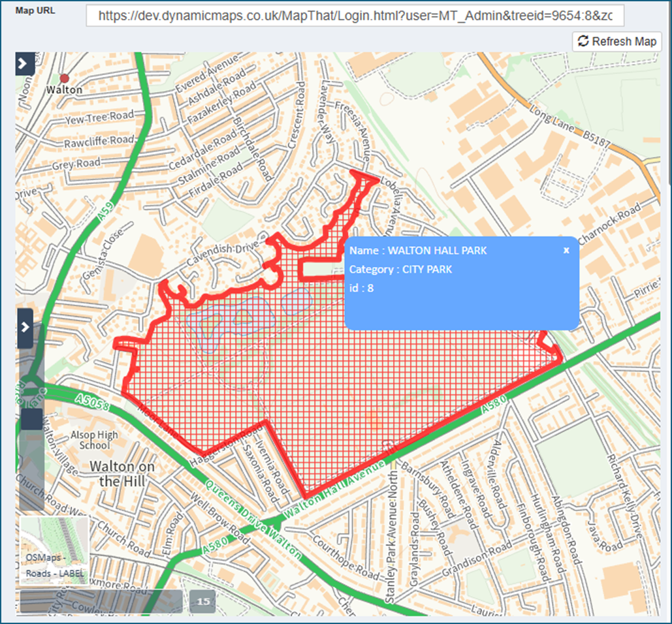The image size is (672, 624).
Task: Click the zoom level 15 indicator
Action: (x=202, y=601)
